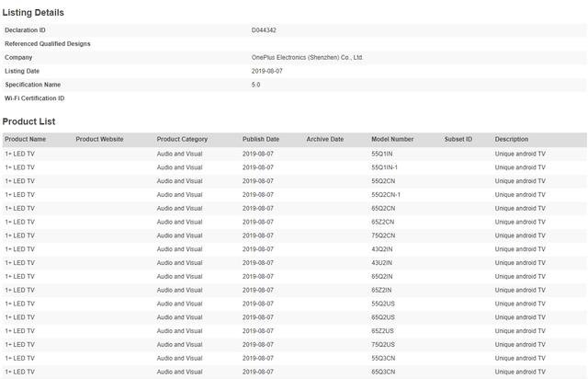Click the Product Category column header
The height and width of the screenshot is (379, 588).
coord(182,139)
